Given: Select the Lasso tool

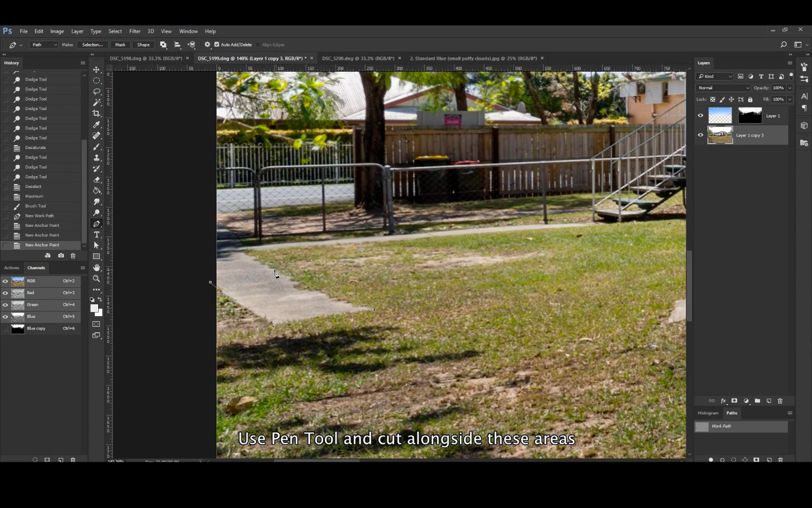Looking at the screenshot, I should point(96,91).
